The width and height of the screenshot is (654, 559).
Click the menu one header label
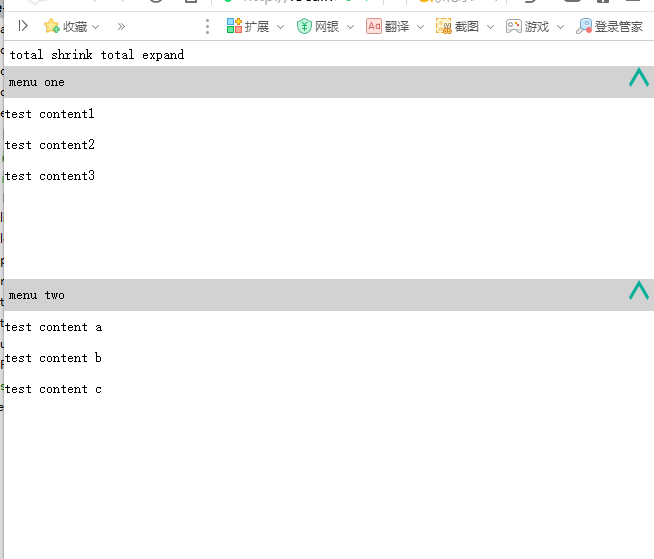coord(37,82)
